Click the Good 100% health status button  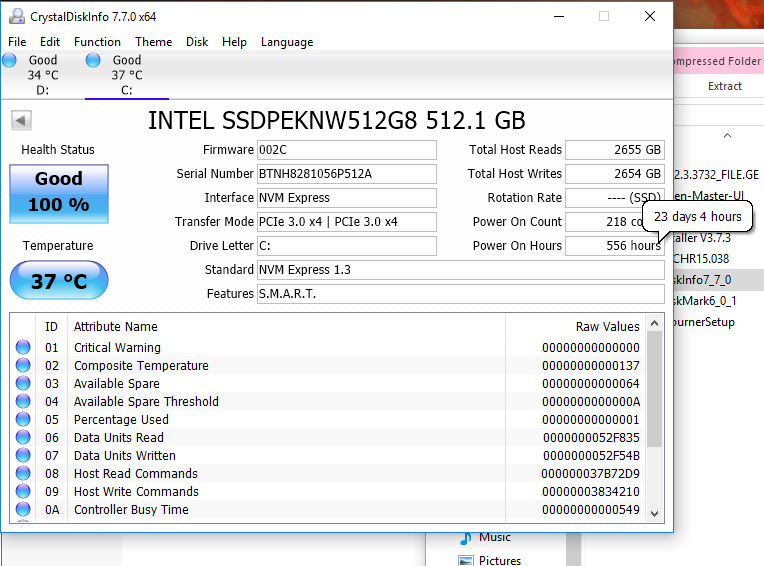click(x=59, y=193)
